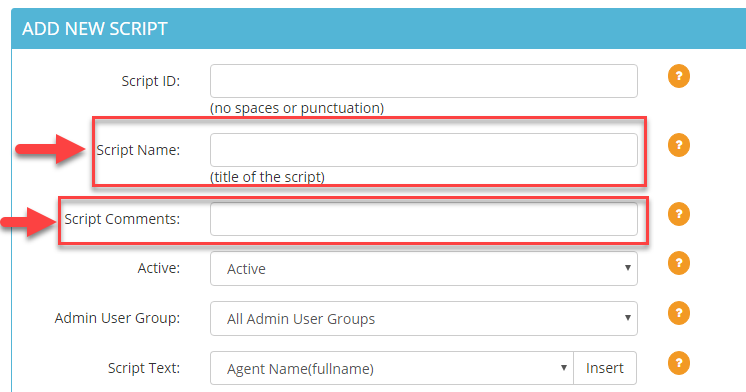Click into the Script Name input field
Screen dimensions: 746x392
point(423,150)
